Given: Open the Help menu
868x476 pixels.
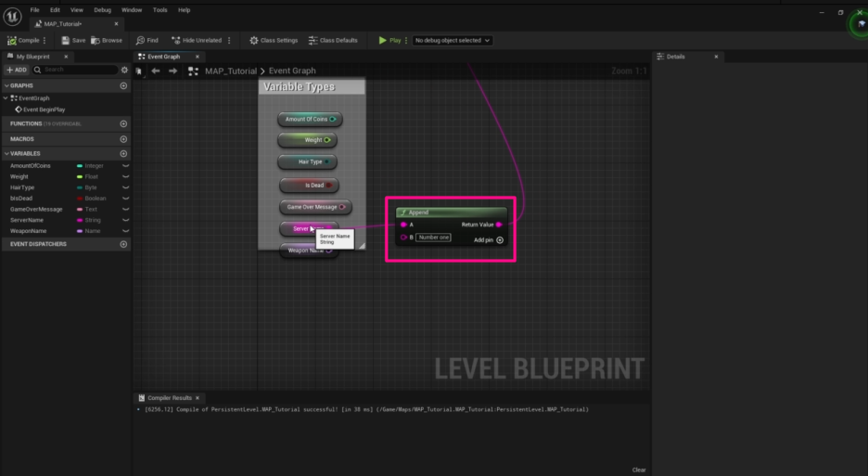Looking at the screenshot, I should tap(184, 10).
